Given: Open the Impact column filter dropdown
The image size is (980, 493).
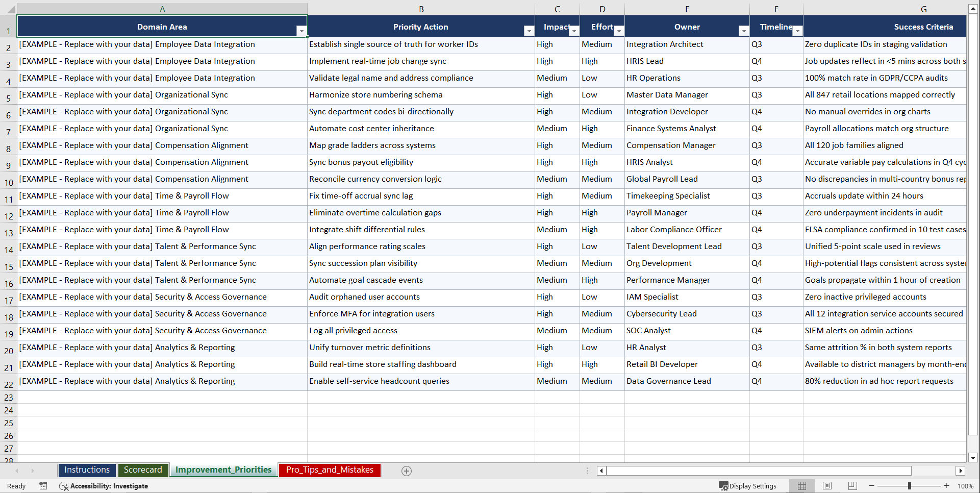Looking at the screenshot, I should tap(574, 31).
